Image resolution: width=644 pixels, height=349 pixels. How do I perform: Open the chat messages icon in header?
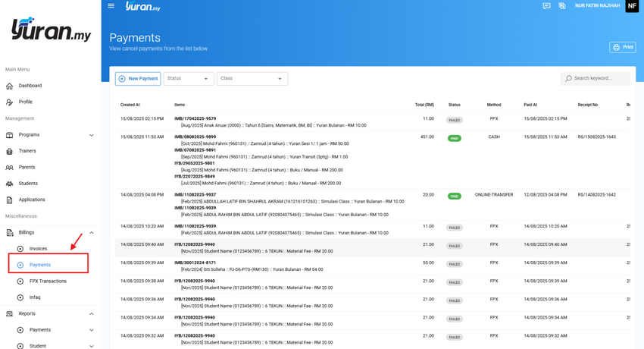click(x=546, y=6)
